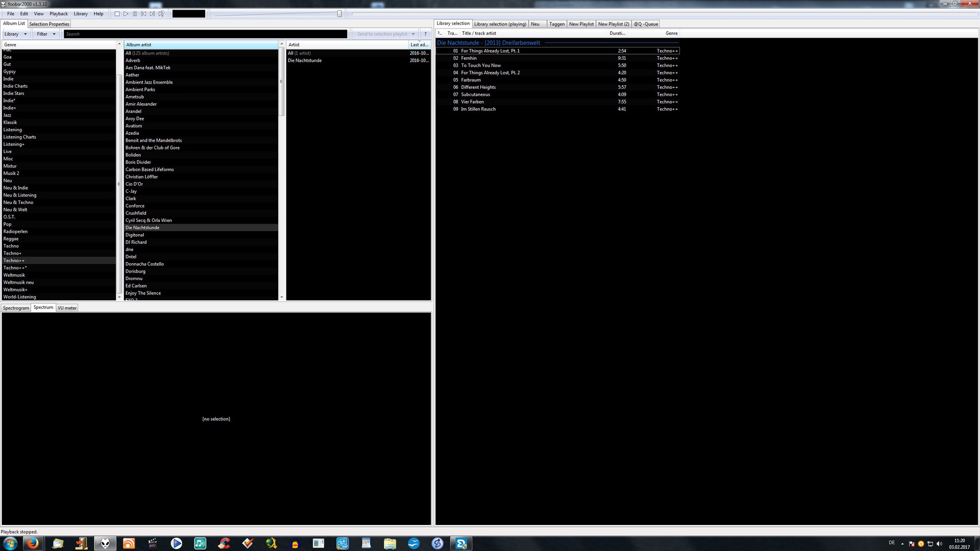Screen dimensions: 980x551
Task: Skip to the next track
Action: (x=152, y=14)
